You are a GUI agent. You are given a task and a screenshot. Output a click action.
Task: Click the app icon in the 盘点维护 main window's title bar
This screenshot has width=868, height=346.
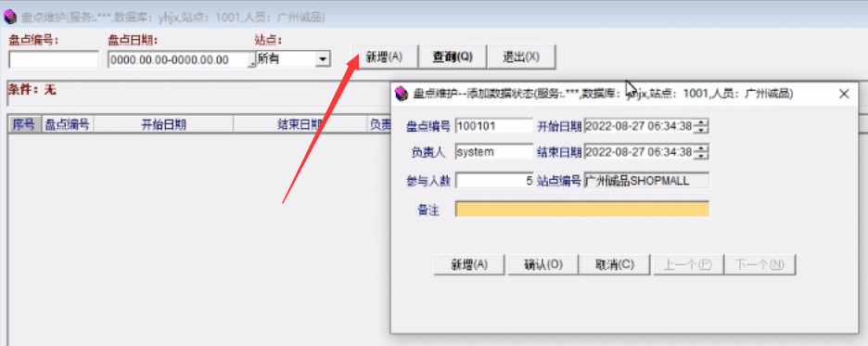10,18
